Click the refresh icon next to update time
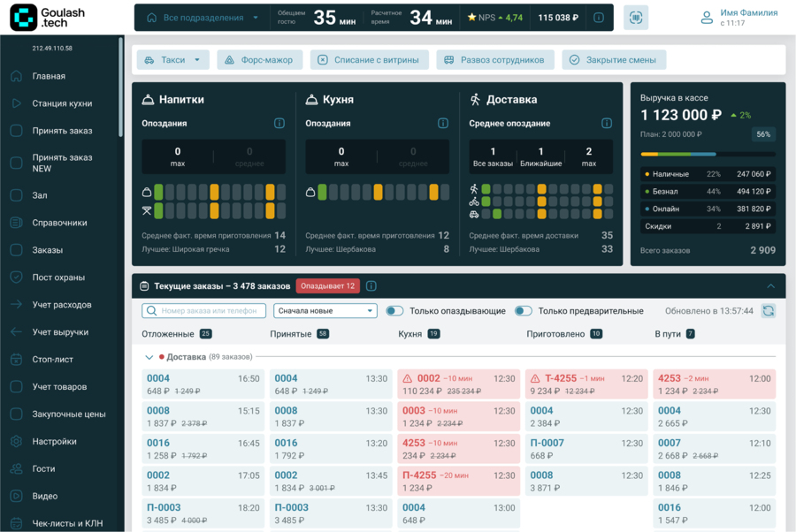The image size is (796, 532). click(x=768, y=311)
